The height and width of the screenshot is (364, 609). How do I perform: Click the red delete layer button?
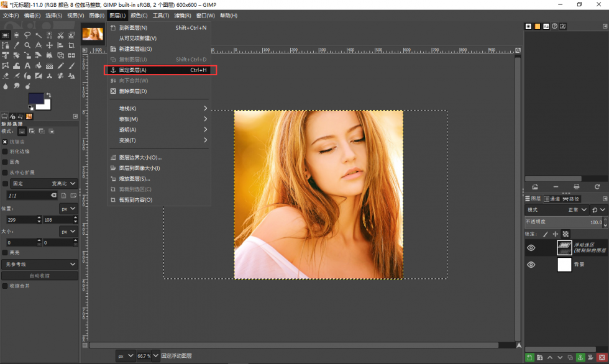tap(602, 357)
